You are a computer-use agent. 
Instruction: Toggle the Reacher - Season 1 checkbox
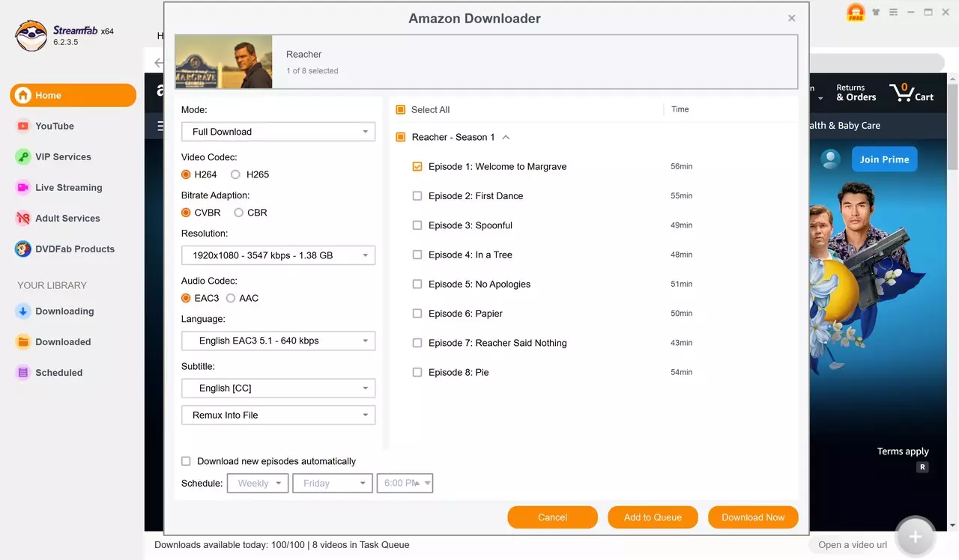click(x=400, y=137)
